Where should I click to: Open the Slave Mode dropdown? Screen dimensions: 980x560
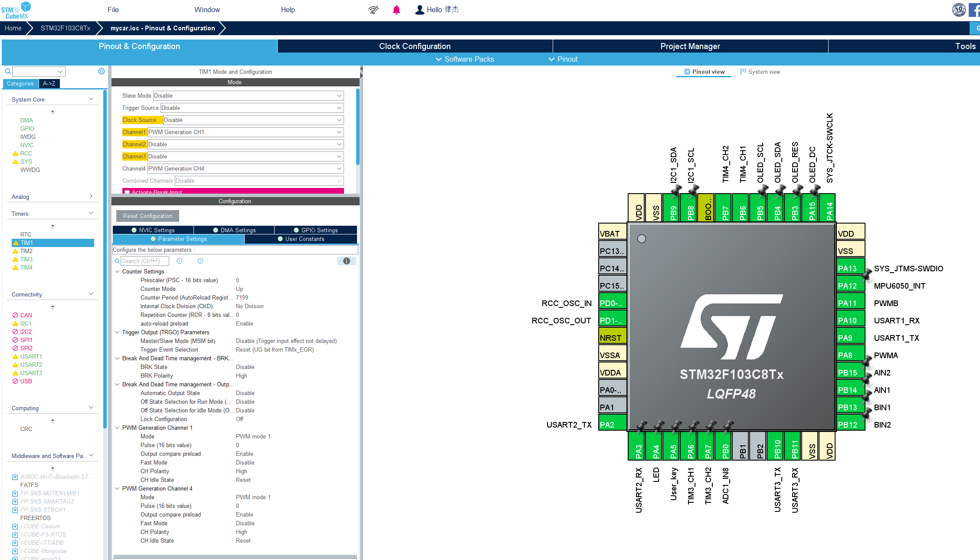tap(248, 96)
